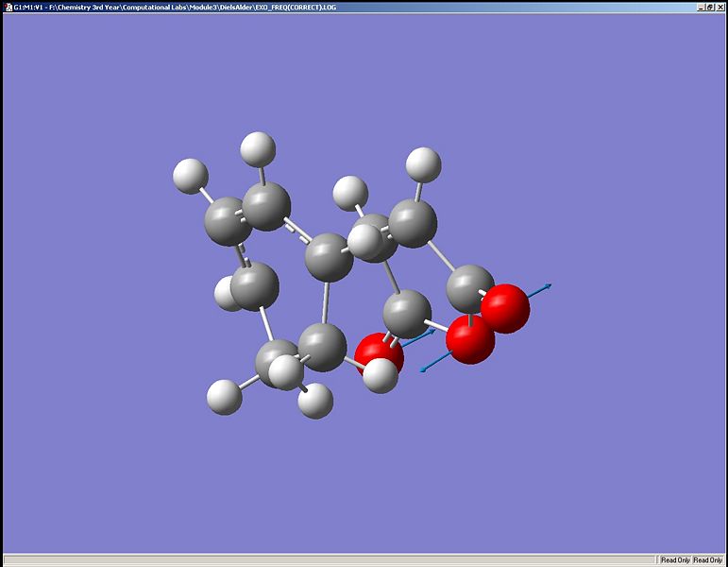Click blue displacement arrow tip at far right
Screen dimensions: 728x567
click(549, 285)
